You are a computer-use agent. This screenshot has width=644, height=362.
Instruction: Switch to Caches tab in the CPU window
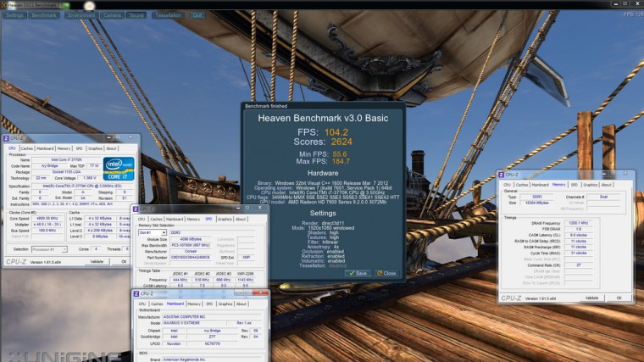pos(27,148)
